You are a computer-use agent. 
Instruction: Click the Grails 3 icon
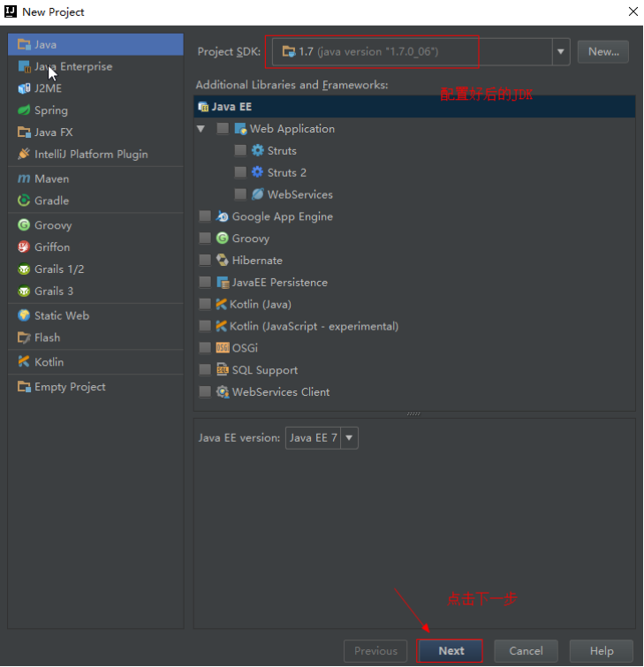coord(24,291)
